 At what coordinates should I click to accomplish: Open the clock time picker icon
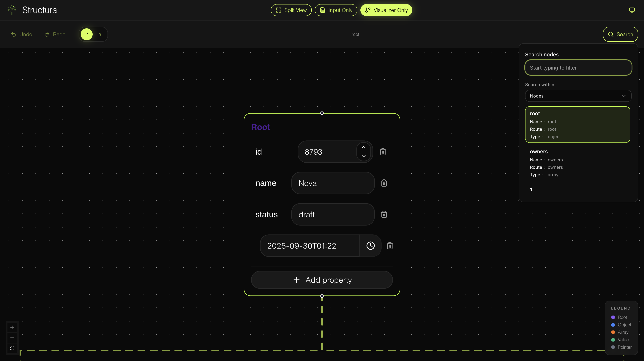point(370,246)
